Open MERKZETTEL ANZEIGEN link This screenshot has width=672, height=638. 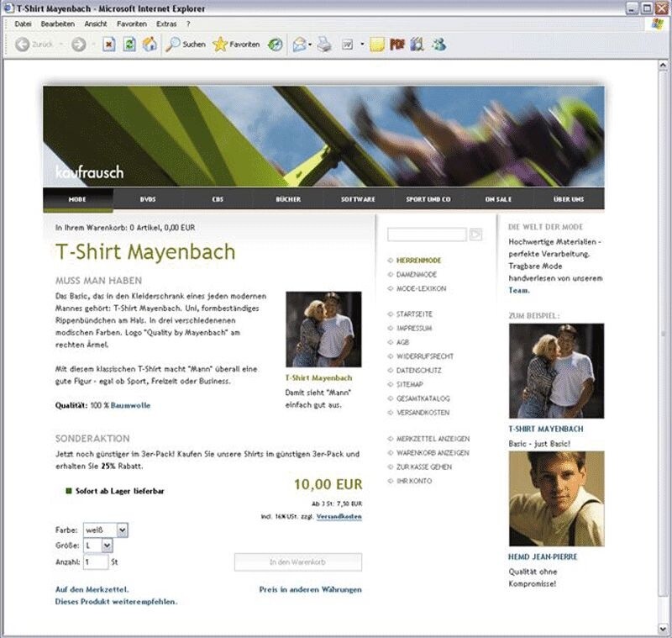pos(433,439)
